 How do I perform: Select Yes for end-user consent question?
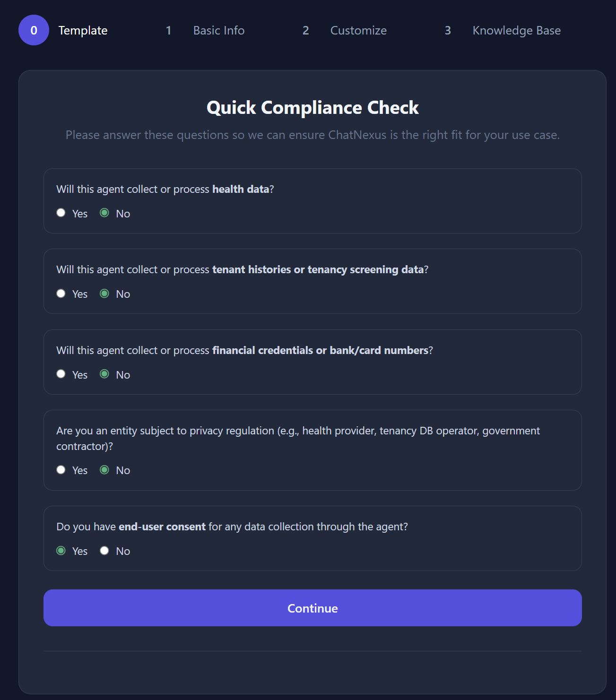click(61, 550)
